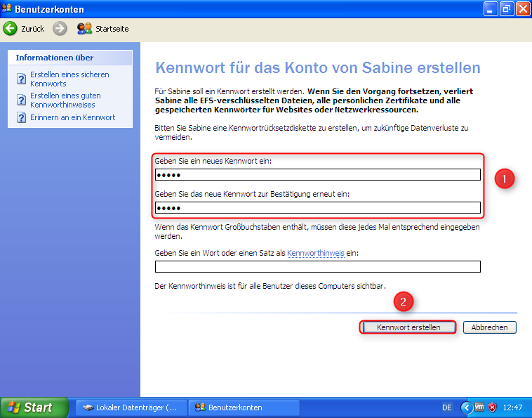Click into the Kennworthinweis text field
The width and height of the screenshot is (532, 418).
point(317,266)
